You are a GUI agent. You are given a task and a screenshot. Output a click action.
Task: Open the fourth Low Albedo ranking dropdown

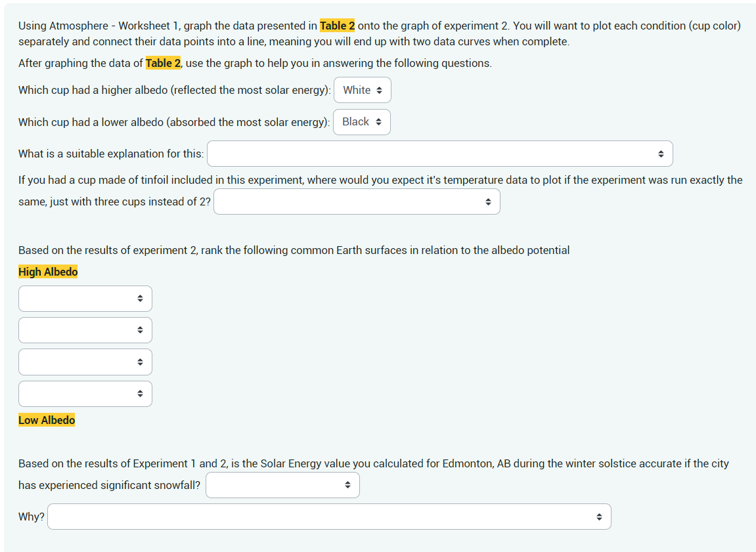click(85, 393)
